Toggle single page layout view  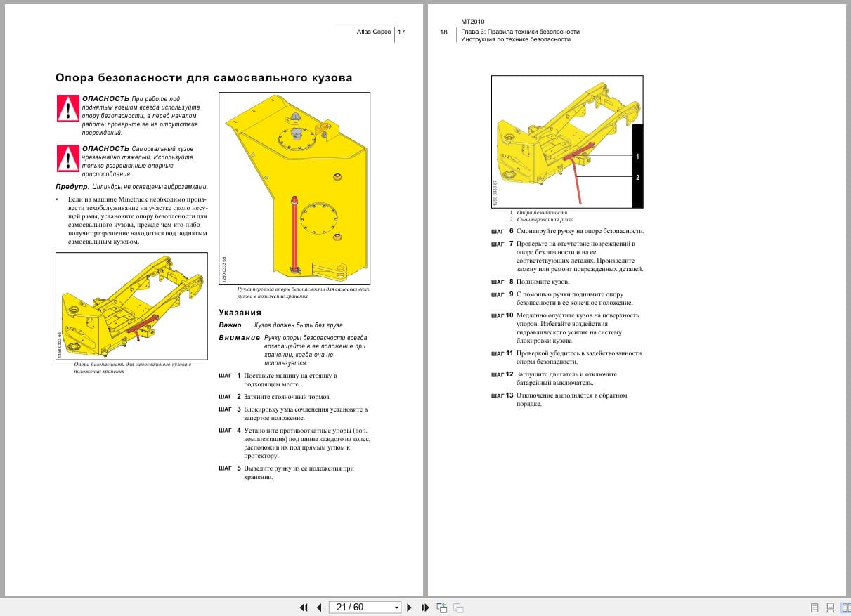815,606
